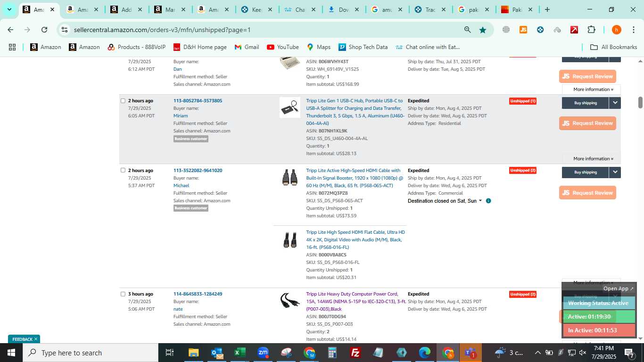Open tab search dropdown in Chrome

[9, 9]
